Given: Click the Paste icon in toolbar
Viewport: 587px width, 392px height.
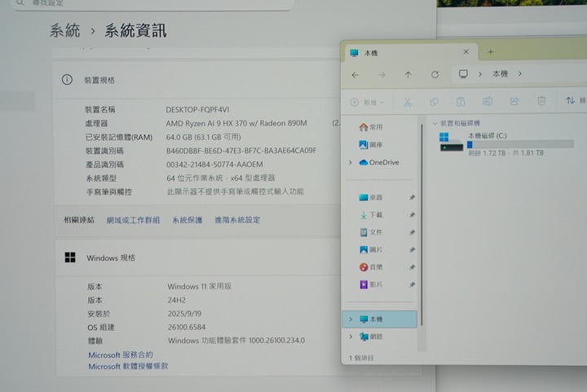Looking at the screenshot, I should click(461, 101).
